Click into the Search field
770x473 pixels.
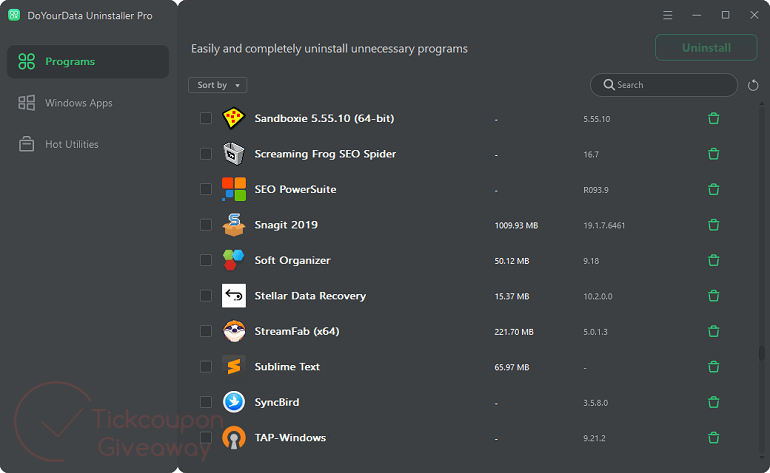(663, 85)
